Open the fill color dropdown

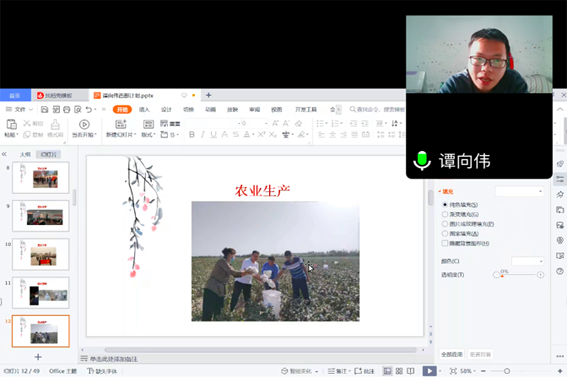click(x=528, y=261)
